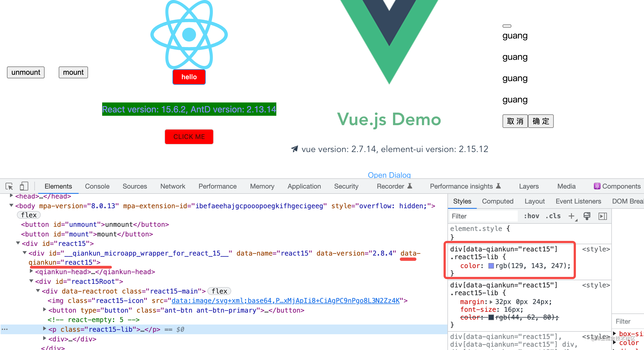Collapse the div id react15Root node
The image size is (644, 350).
(31, 281)
